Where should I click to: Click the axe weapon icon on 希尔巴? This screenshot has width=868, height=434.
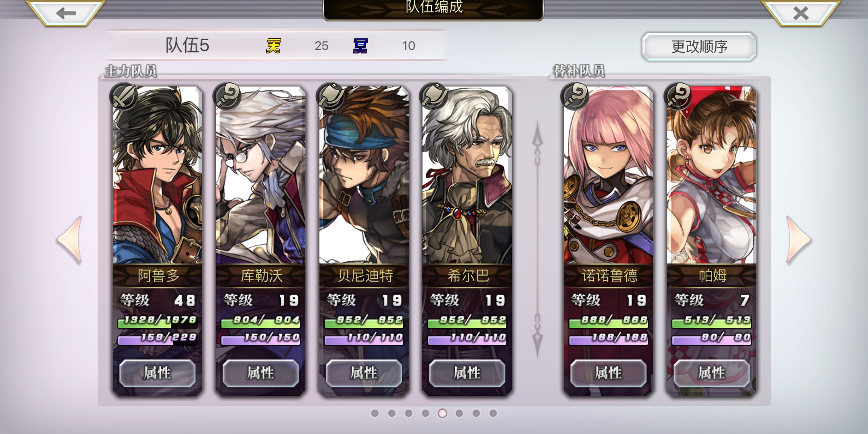point(433,96)
